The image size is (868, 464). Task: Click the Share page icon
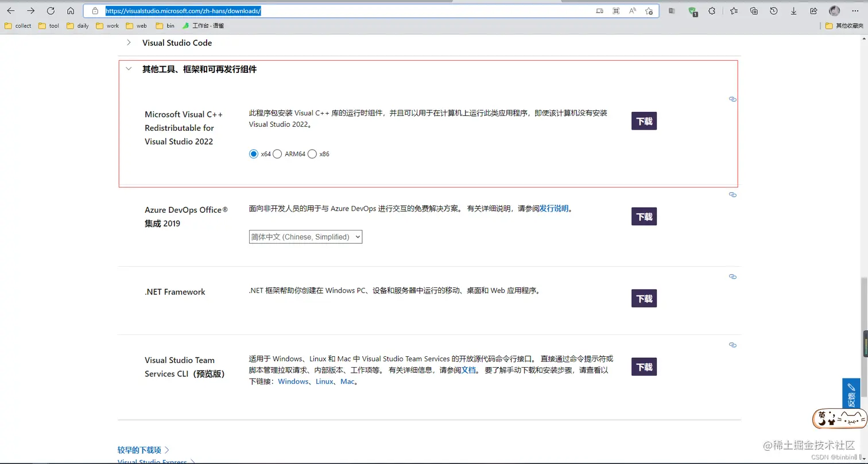(x=813, y=11)
